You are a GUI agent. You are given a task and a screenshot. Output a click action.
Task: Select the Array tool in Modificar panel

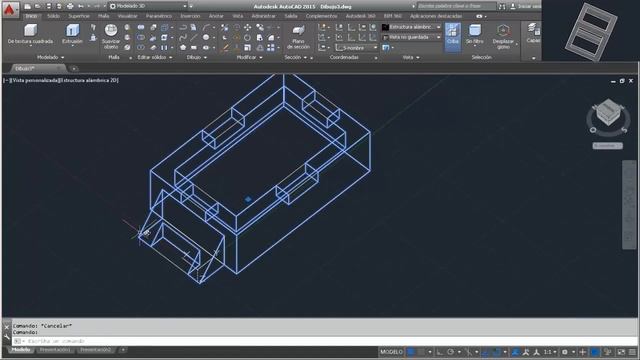tap(271, 48)
